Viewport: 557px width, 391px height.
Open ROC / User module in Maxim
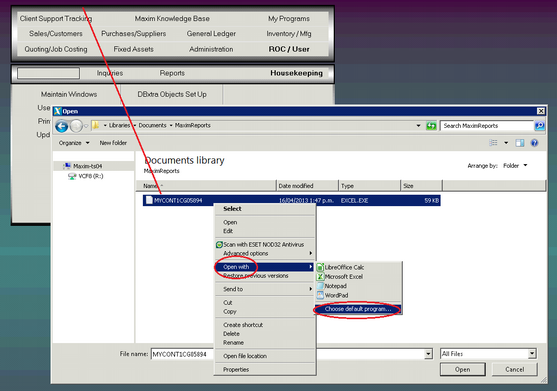[x=289, y=49]
